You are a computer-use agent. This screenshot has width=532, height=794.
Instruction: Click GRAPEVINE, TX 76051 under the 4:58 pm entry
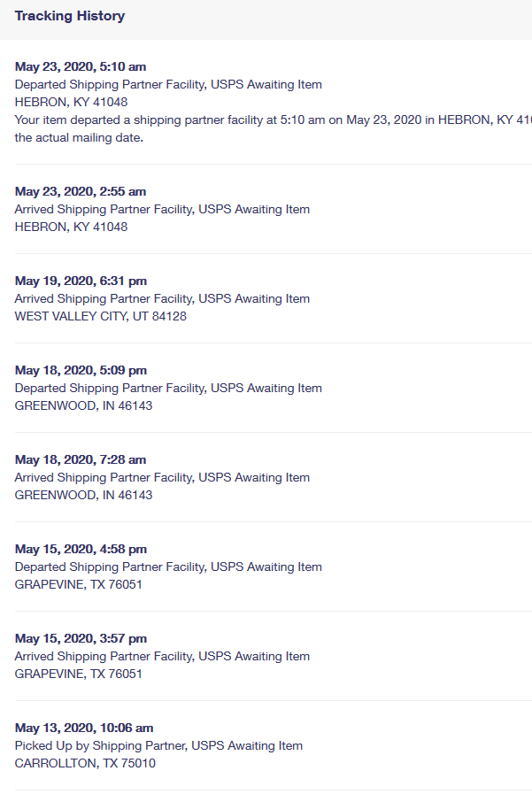coord(79,584)
